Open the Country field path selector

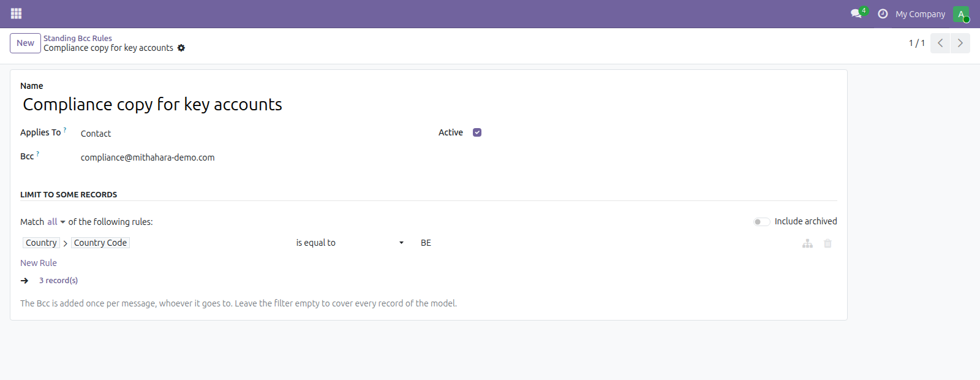tap(41, 243)
